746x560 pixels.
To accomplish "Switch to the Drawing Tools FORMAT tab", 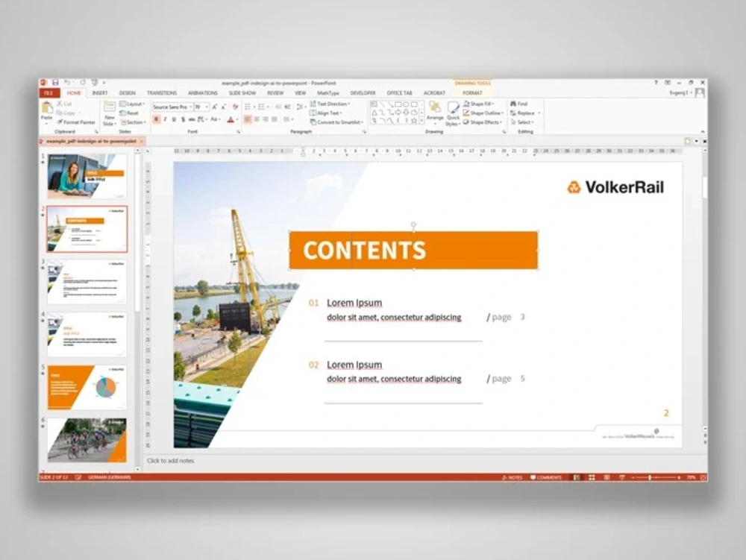I will [x=472, y=93].
